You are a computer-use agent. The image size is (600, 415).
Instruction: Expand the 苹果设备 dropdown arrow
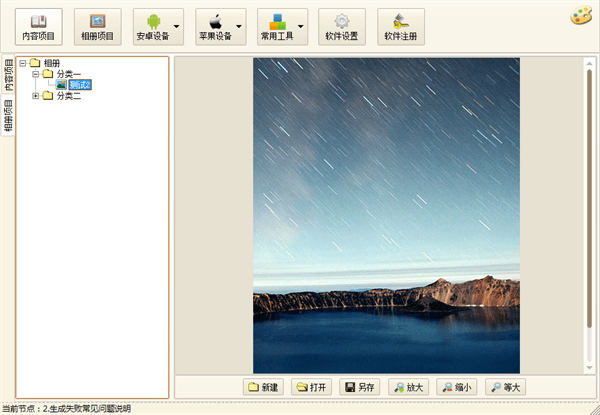[239, 26]
